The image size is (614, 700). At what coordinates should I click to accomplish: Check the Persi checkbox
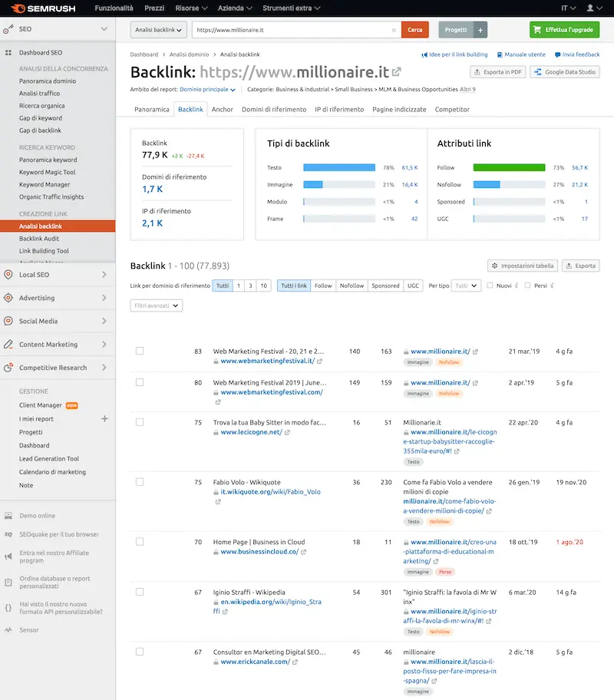tap(527, 286)
